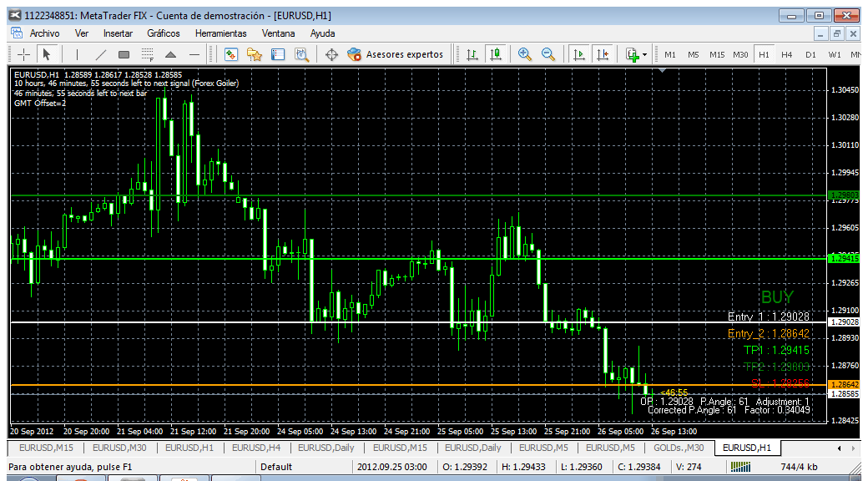The width and height of the screenshot is (868, 481).
Task: Select the crosshair cursor tool
Action: click(24, 54)
